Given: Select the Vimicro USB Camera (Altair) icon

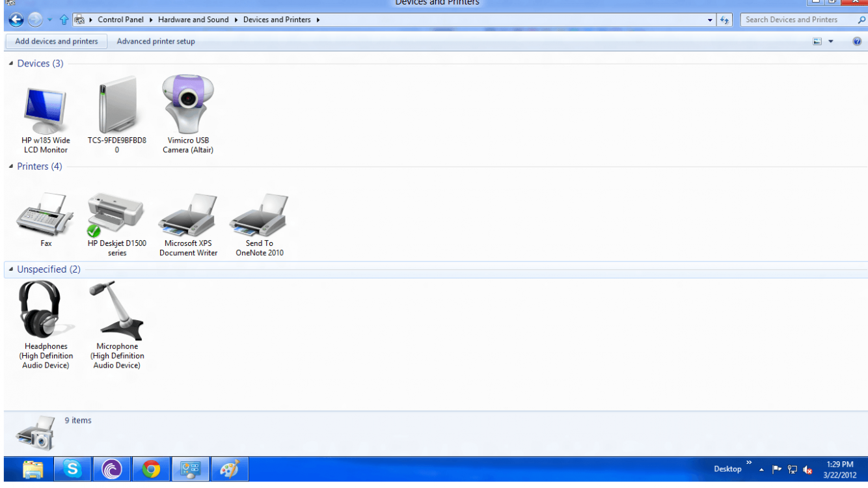Looking at the screenshot, I should click(x=188, y=104).
